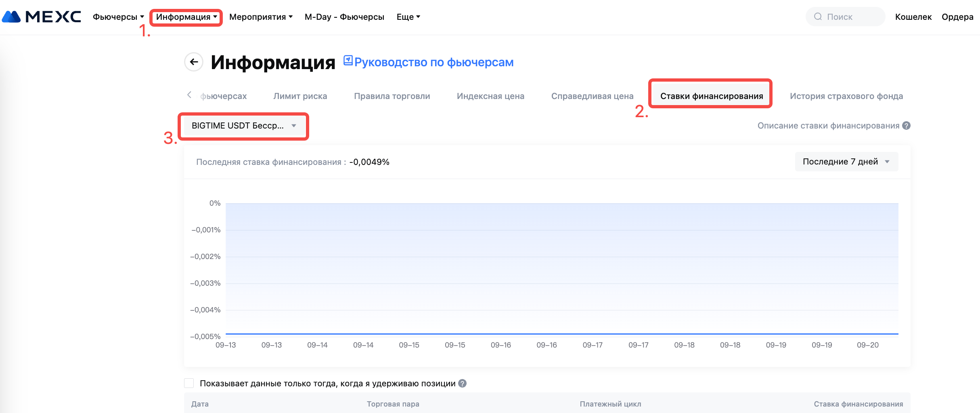Expand the Последние 7 дней period dropdown
The image size is (980, 413).
[846, 162]
